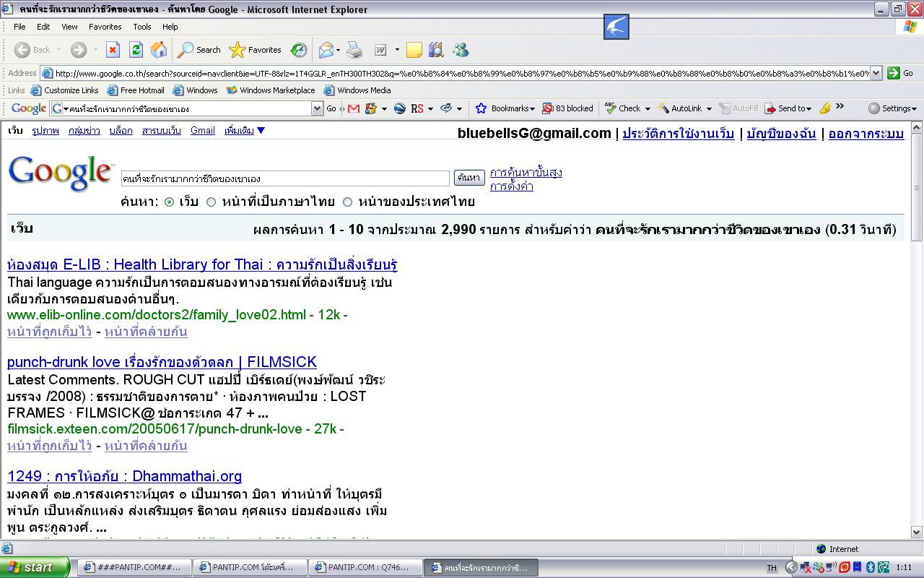
Task: Open the File menu
Action: click(x=19, y=27)
